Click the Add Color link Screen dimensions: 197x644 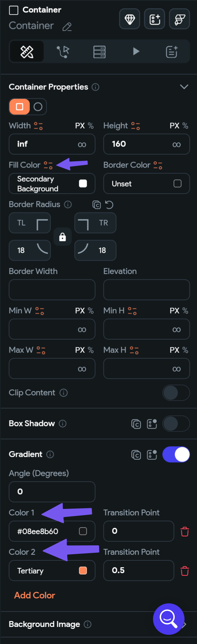coord(34,595)
